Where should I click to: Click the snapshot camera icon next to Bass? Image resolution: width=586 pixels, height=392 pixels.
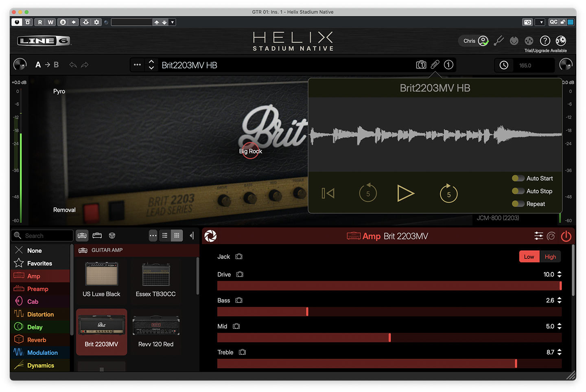[x=239, y=300]
